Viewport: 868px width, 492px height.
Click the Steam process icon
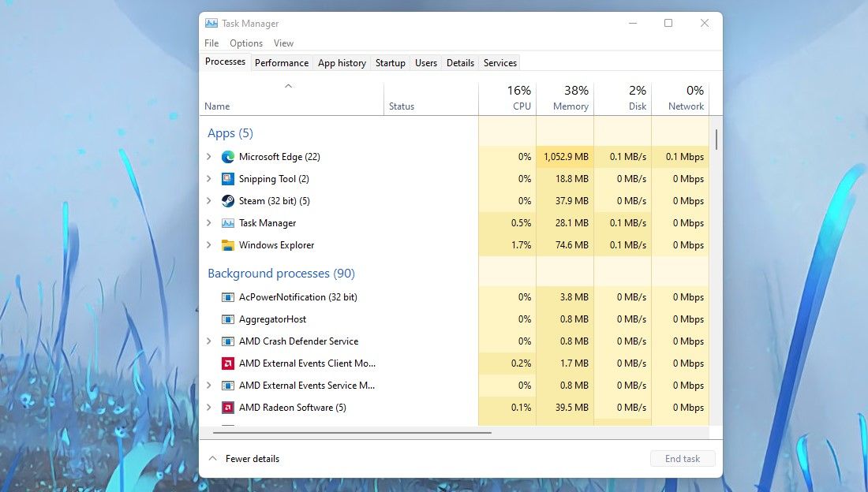click(x=227, y=200)
